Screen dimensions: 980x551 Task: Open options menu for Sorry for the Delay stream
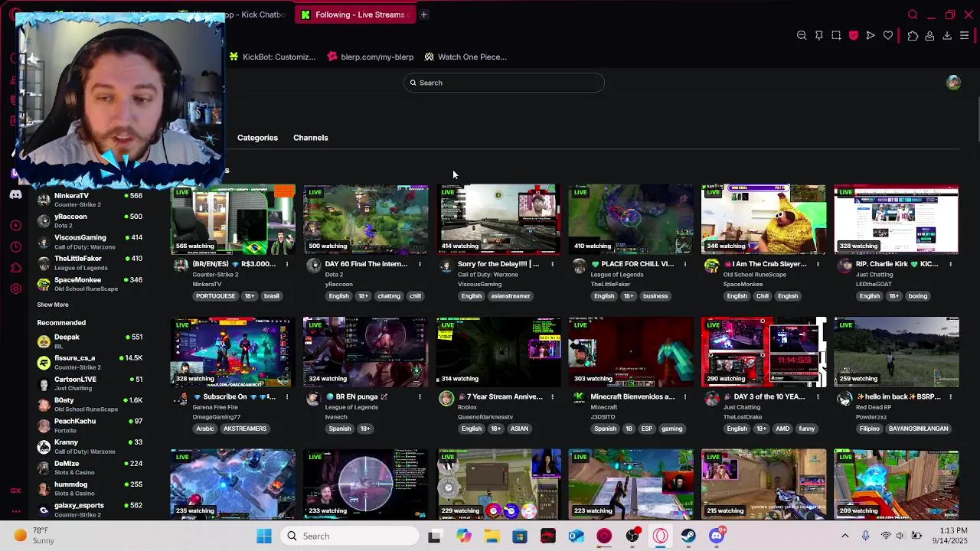(x=552, y=264)
